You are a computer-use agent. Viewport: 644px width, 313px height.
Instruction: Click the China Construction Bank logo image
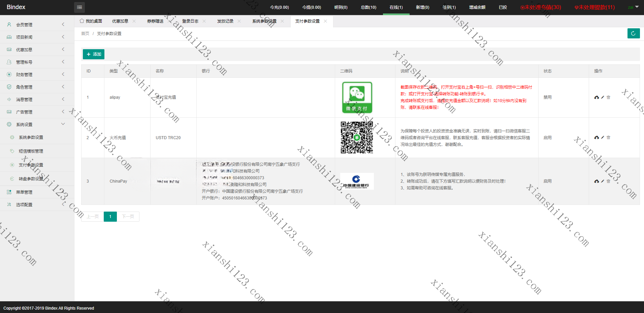pos(357,181)
